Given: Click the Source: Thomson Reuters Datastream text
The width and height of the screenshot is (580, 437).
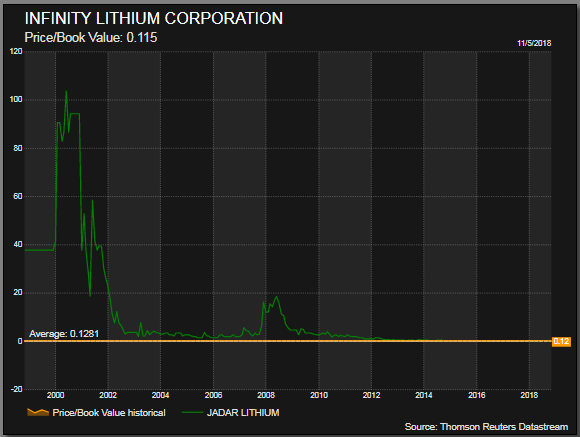Looking at the screenshot, I should click(x=486, y=427).
